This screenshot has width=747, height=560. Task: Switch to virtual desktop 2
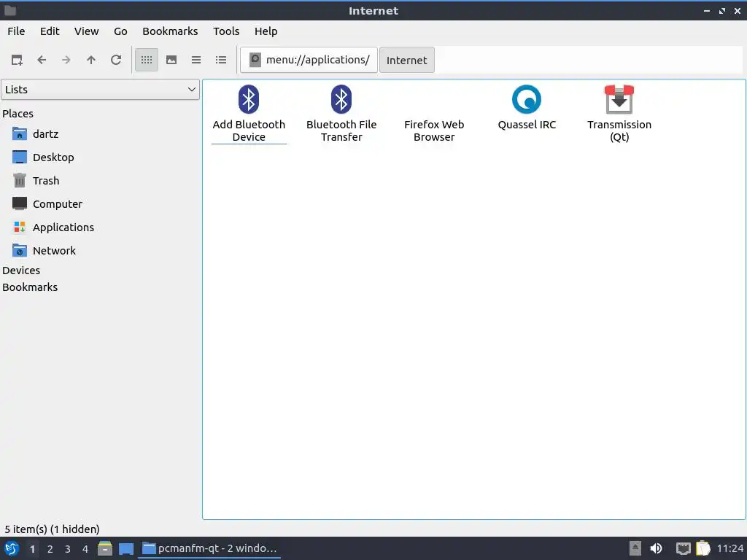click(50, 549)
